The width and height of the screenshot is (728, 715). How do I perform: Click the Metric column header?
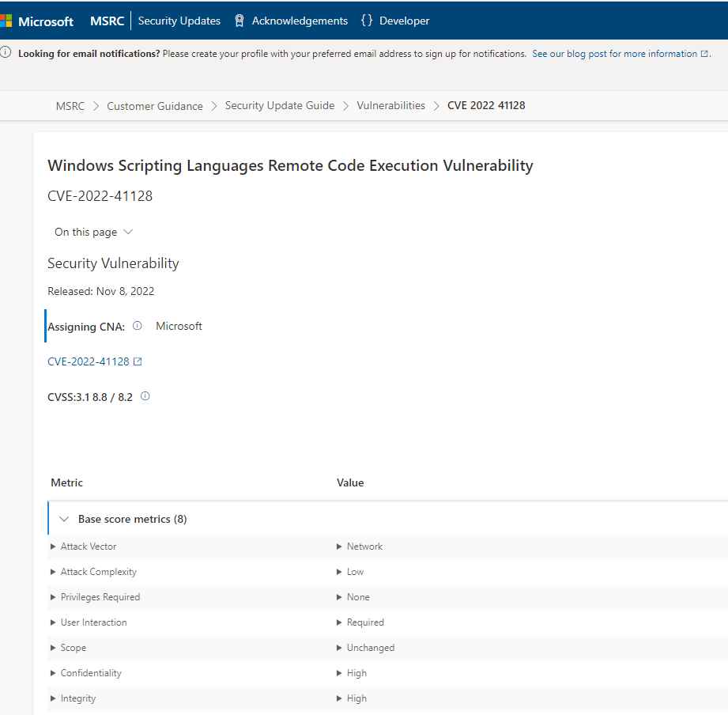click(67, 482)
